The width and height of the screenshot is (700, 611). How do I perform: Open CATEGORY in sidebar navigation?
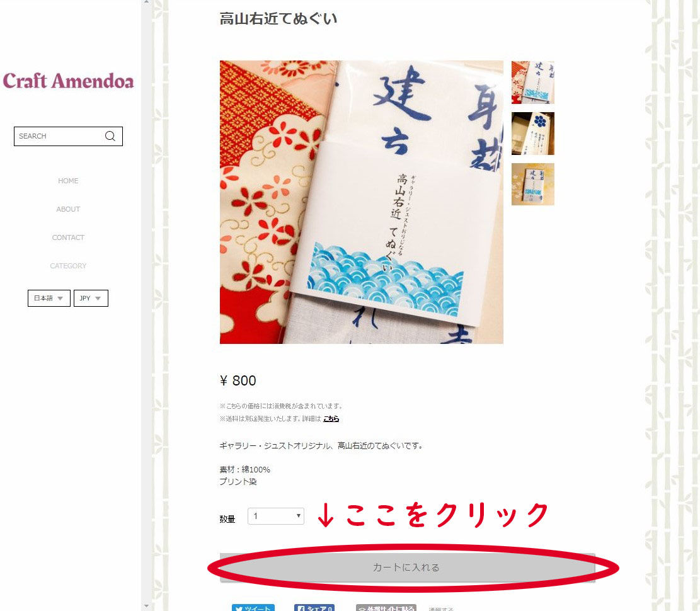pyautogui.click(x=68, y=266)
